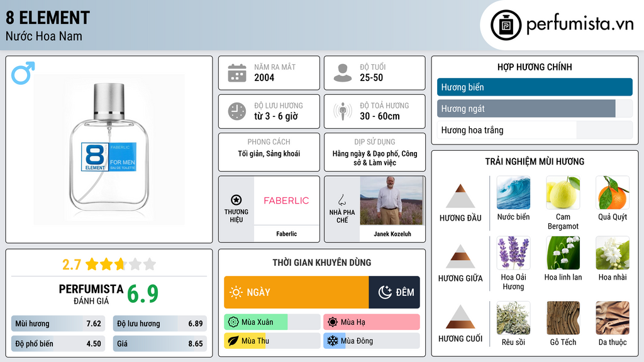Click the Hợp hương chính heading

point(535,67)
